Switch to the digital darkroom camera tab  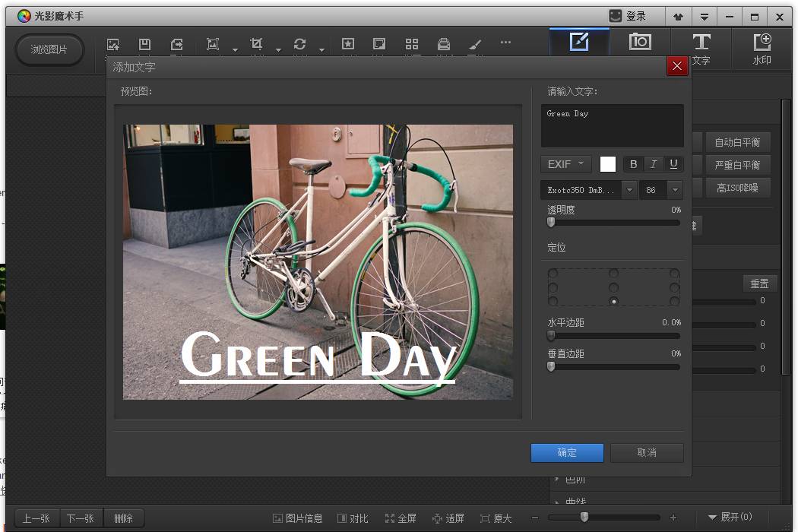click(x=640, y=43)
